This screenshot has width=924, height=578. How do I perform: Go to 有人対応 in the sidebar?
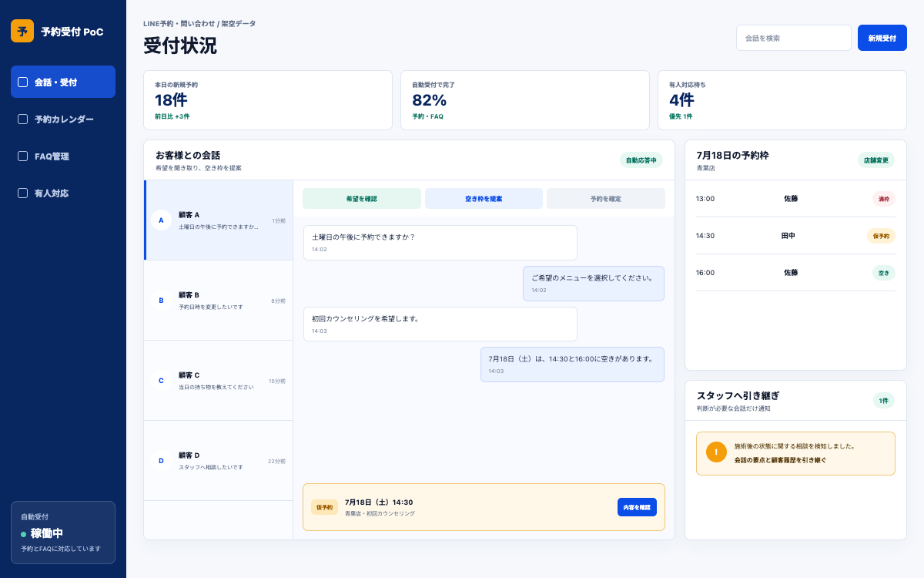coord(63,193)
